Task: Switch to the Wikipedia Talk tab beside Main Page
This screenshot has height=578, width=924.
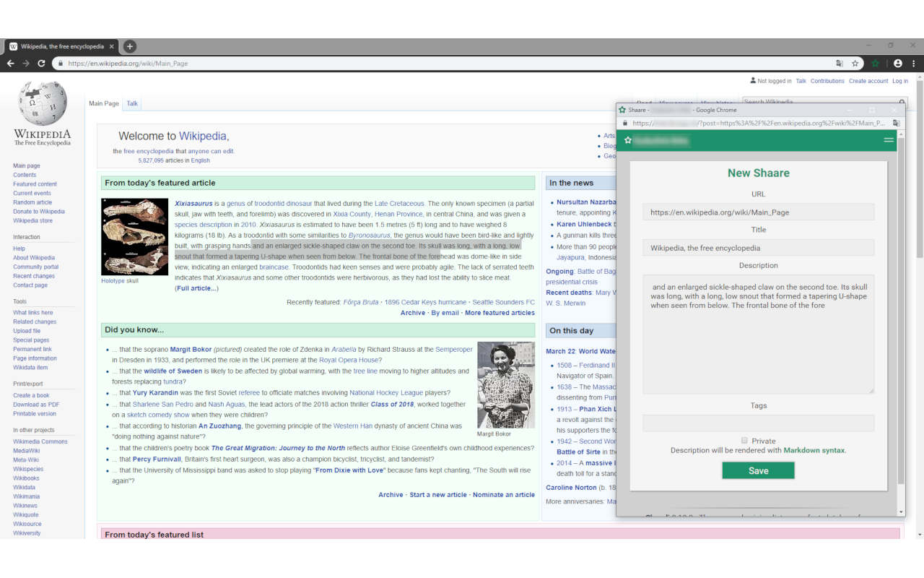Action: 132,103
